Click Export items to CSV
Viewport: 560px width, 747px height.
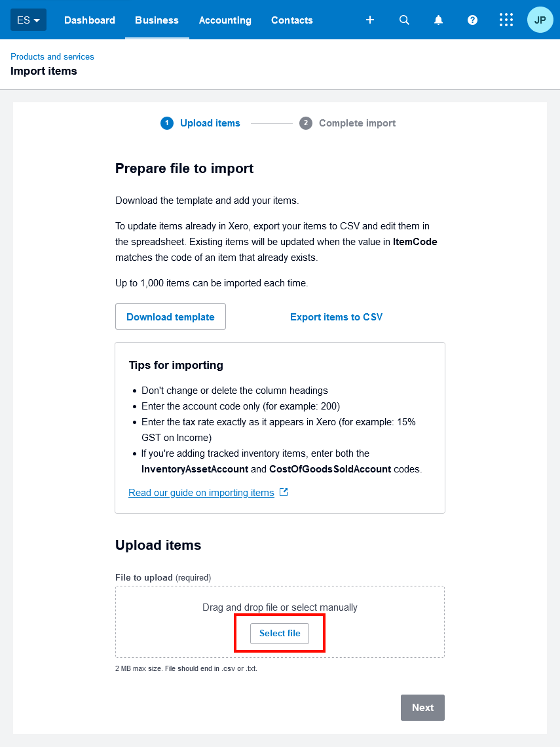336,316
